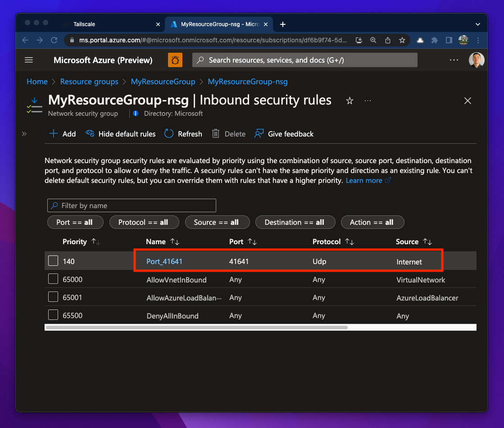The image size is (504, 428).
Task: Open the Give feedback option
Action: tap(284, 134)
